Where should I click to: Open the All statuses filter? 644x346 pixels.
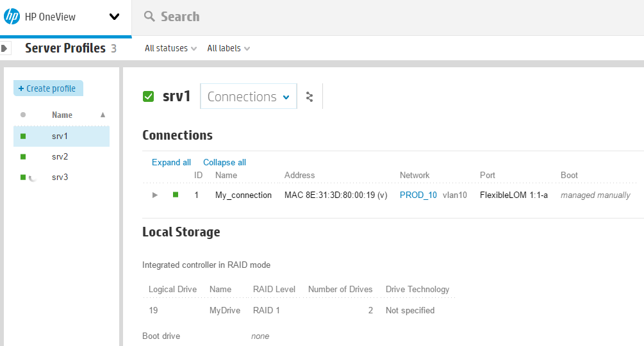(x=170, y=49)
